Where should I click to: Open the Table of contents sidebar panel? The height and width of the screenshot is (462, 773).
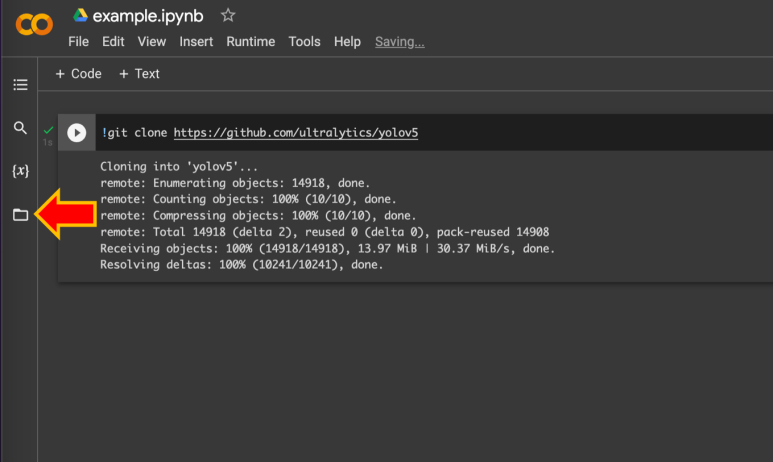point(20,85)
